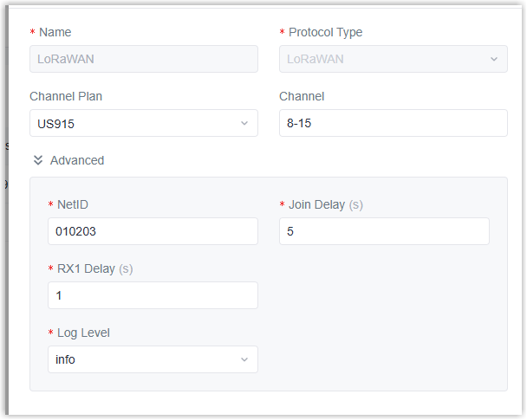527x420 pixels.
Task: Click the Protocol Type label
Action: point(326,32)
